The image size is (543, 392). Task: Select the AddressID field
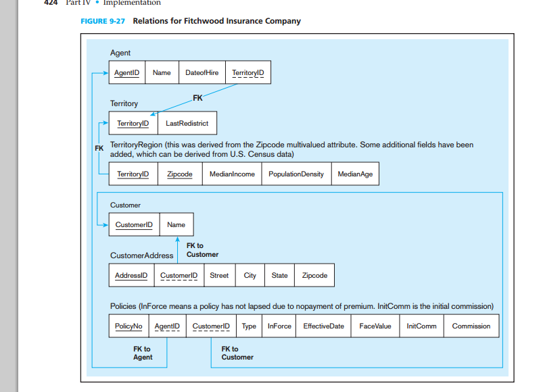132,275
